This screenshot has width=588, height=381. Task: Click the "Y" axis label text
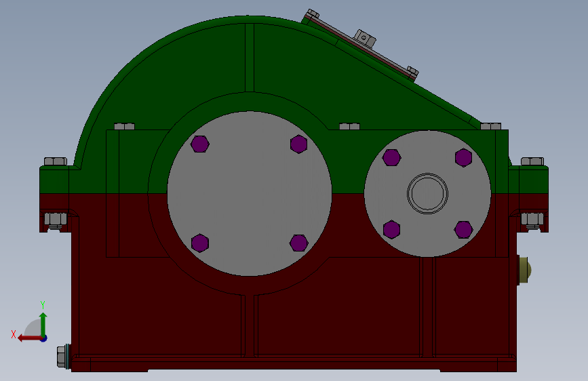click(43, 304)
